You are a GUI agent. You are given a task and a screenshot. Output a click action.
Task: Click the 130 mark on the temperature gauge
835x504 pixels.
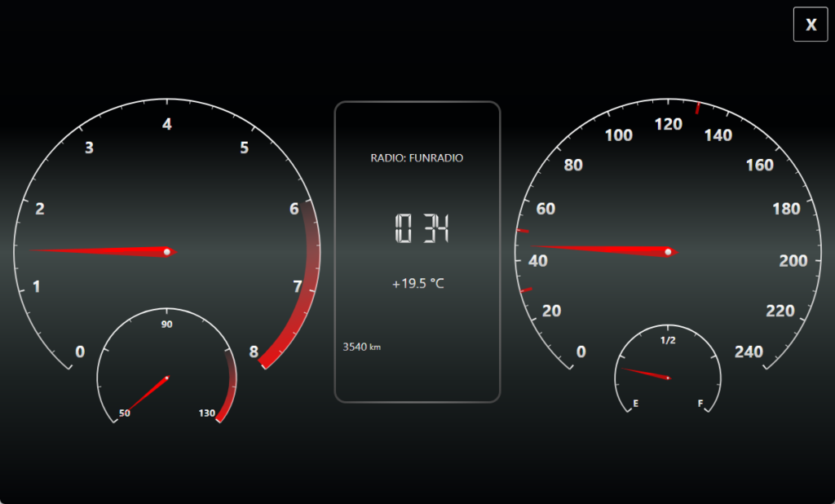(x=208, y=413)
